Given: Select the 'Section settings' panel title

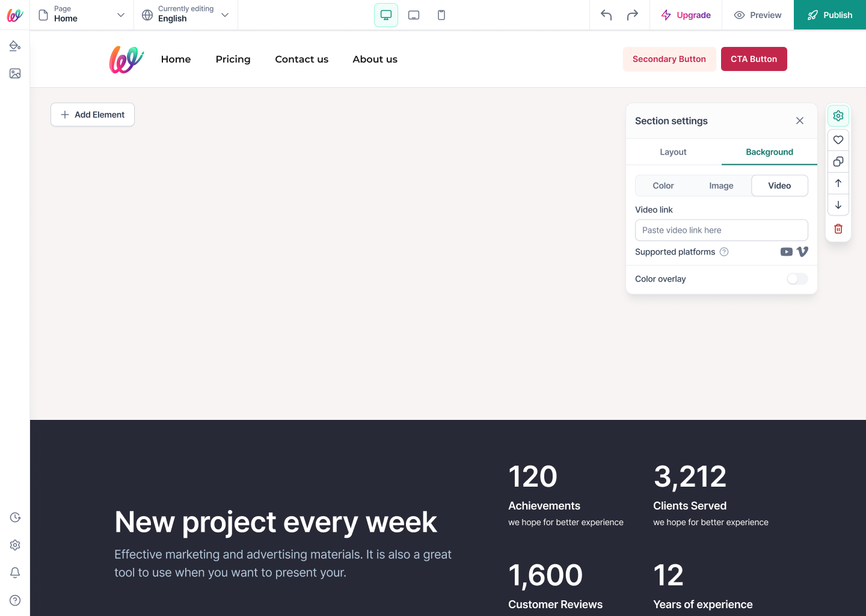Looking at the screenshot, I should (671, 121).
